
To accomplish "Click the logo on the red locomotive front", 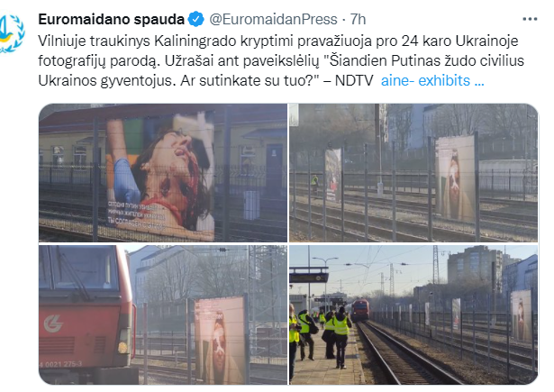I will (53, 324).
